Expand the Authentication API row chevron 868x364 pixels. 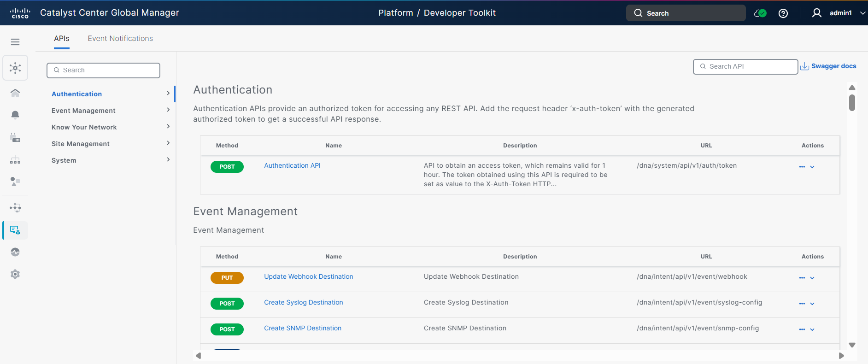pyautogui.click(x=812, y=167)
